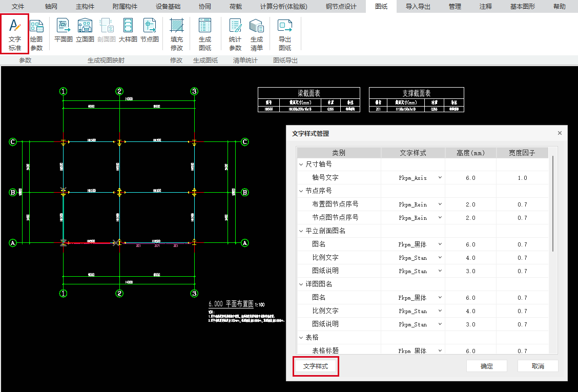
Task: Click the 导出图纸 export drawing icon
Action: pyautogui.click(x=284, y=34)
